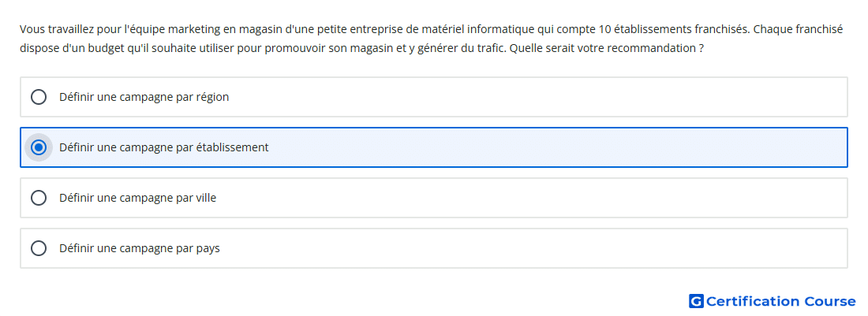Click the label text 'Définir une campagne par ville'
868x316 pixels.
pyautogui.click(x=138, y=198)
